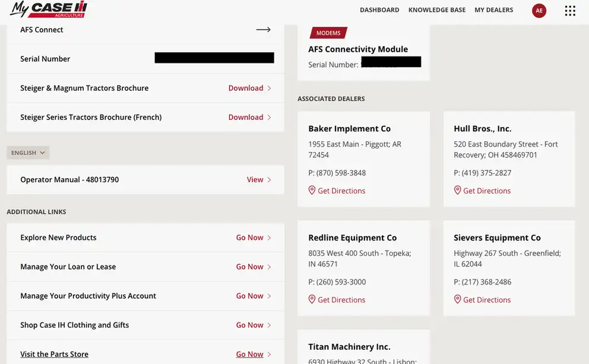
Task: Open the AFS Connectivity Module card title
Action: click(x=358, y=49)
